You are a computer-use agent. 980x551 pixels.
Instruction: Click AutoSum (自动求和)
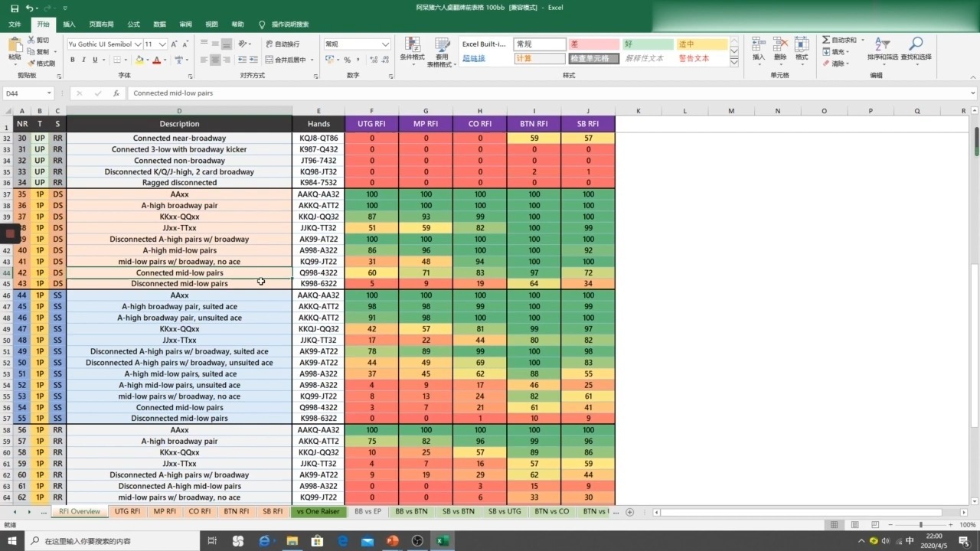840,40
